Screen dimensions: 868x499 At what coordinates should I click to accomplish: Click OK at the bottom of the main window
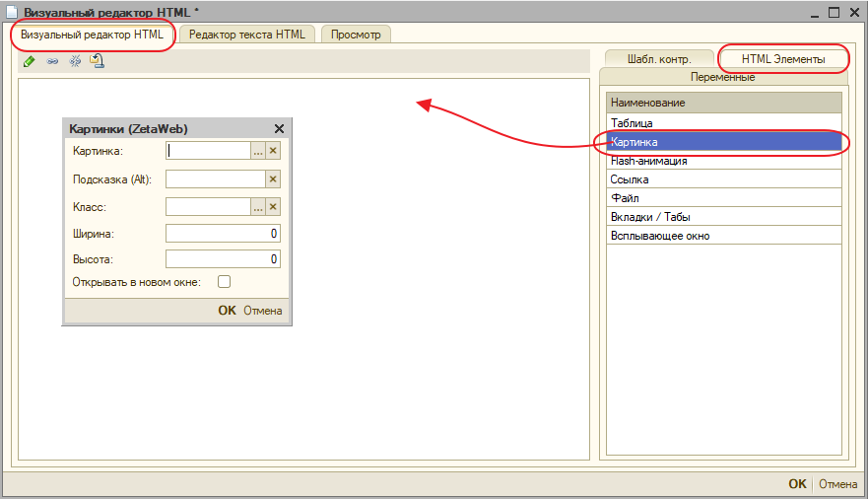798,483
